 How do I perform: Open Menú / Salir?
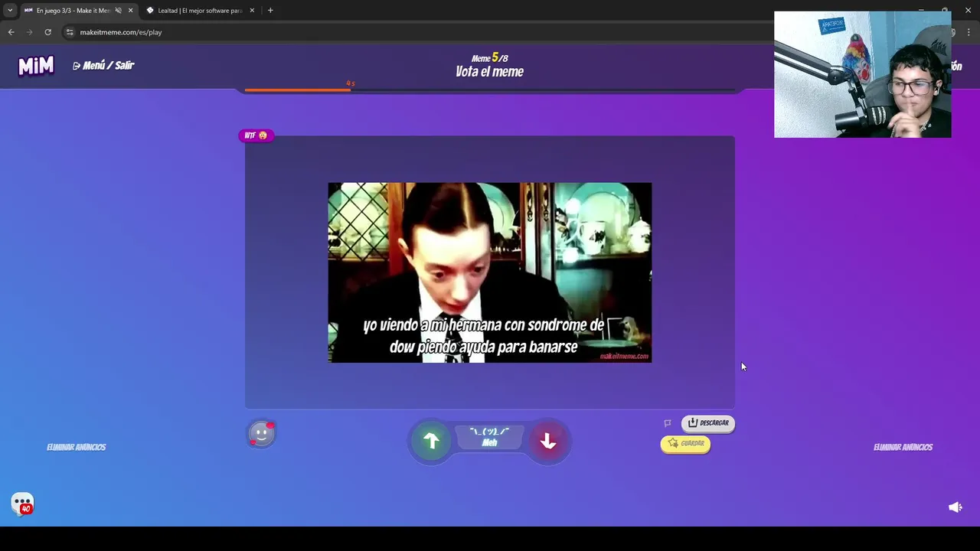point(103,66)
